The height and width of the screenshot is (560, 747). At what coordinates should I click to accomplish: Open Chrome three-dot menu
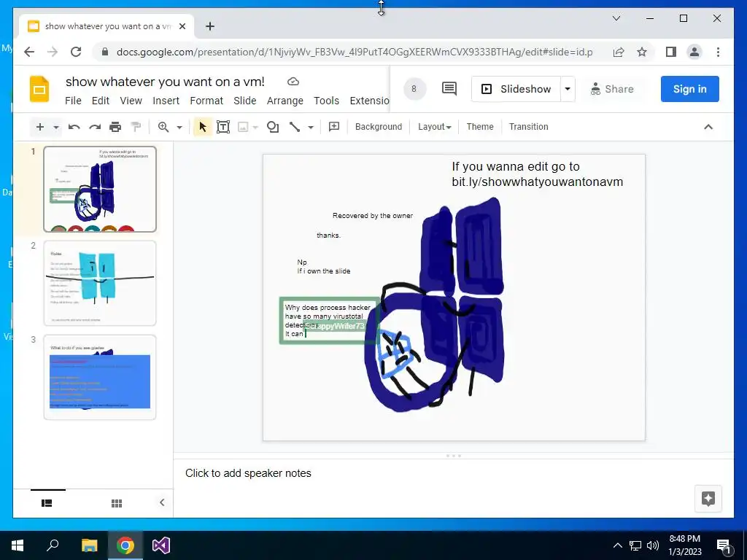tap(718, 52)
